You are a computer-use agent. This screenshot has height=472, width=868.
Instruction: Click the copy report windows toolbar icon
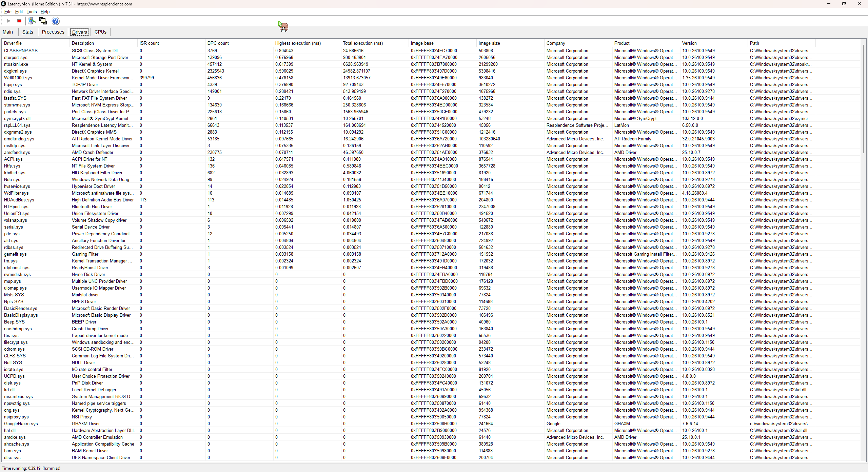click(43, 21)
